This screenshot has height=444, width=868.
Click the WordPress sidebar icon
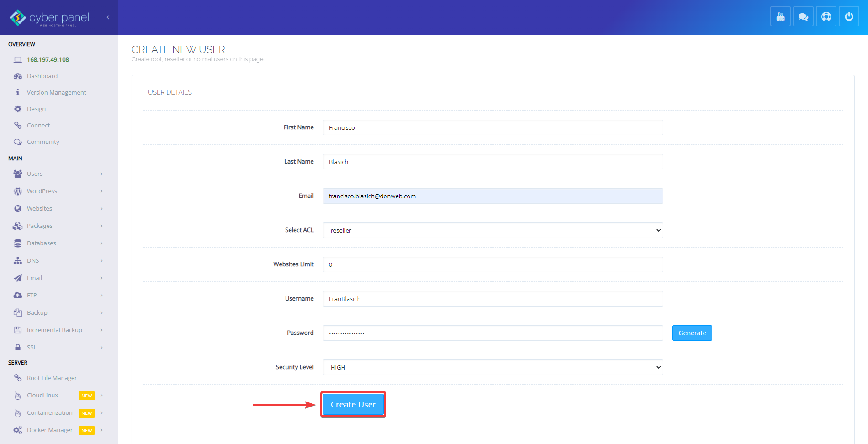click(x=17, y=191)
